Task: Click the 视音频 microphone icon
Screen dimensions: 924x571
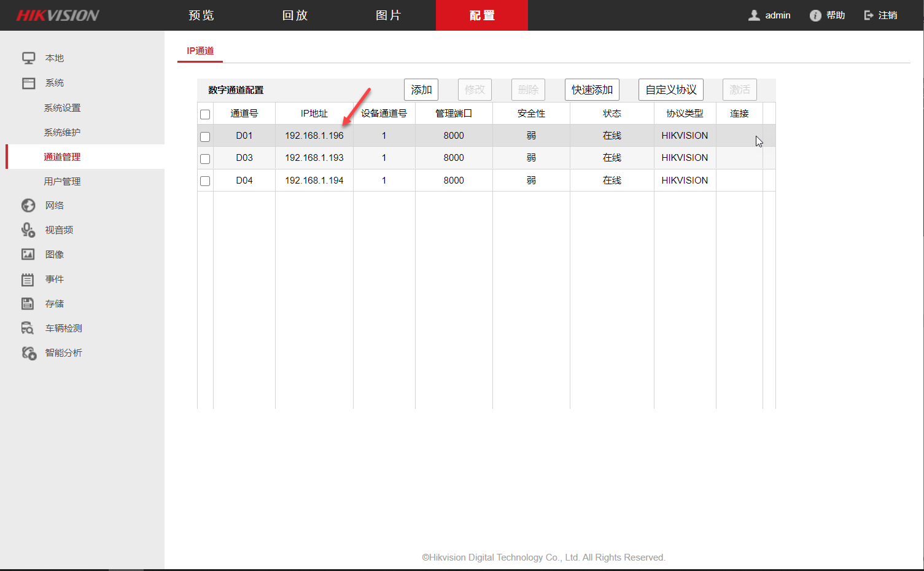Action: (x=28, y=230)
